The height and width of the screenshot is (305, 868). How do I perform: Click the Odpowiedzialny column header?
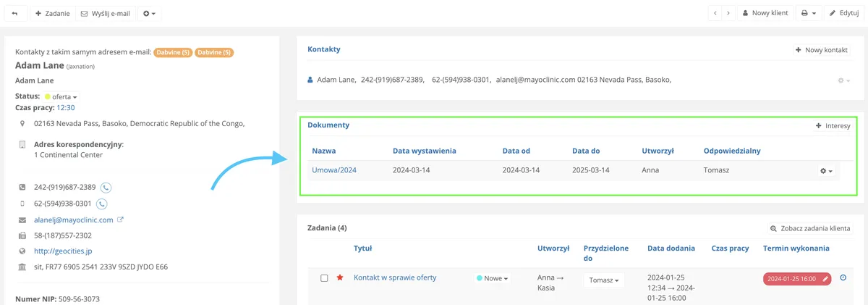pyautogui.click(x=732, y=151)
